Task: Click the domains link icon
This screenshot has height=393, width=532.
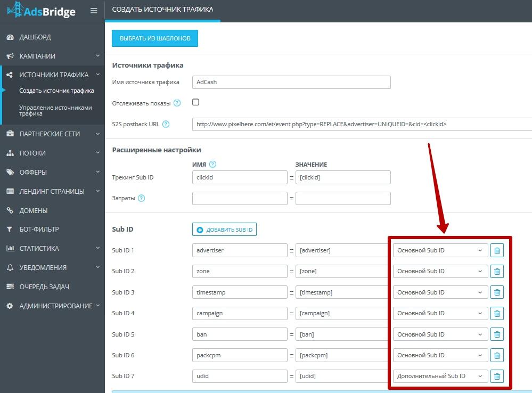Action: pos(10,210)
